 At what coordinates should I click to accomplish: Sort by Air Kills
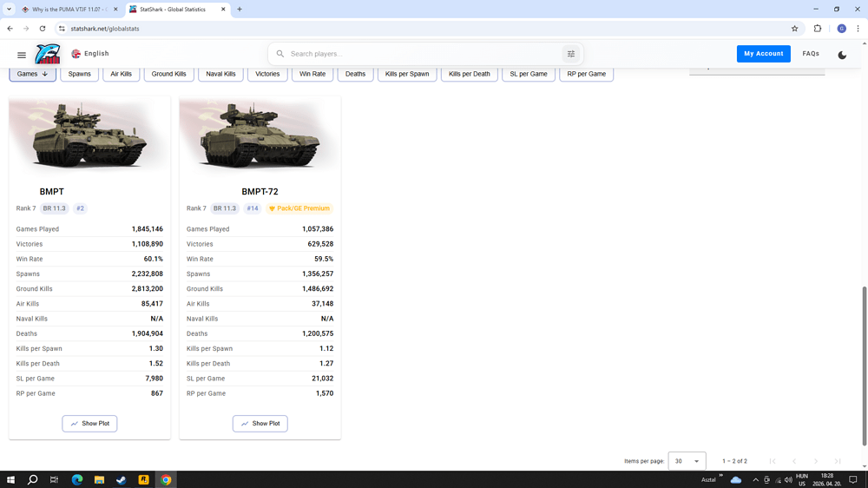click(122, 74)
